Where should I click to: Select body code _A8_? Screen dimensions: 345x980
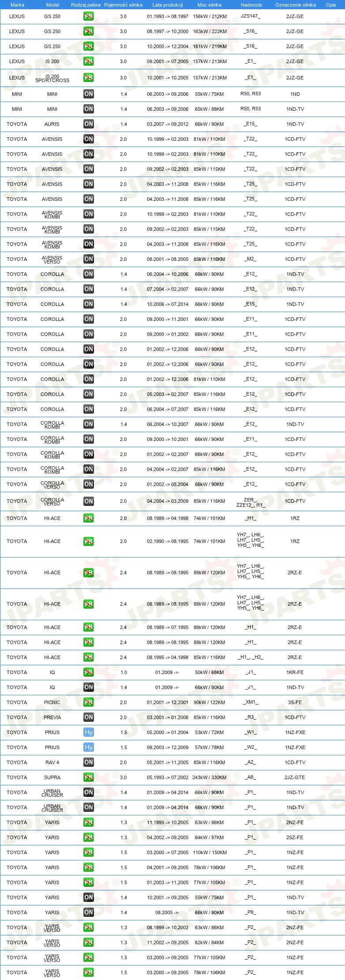click(x=251, y=777)
